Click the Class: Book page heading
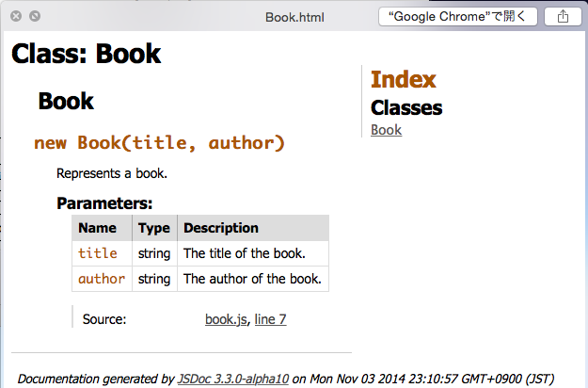588x388 pixels. pos(86,55)
